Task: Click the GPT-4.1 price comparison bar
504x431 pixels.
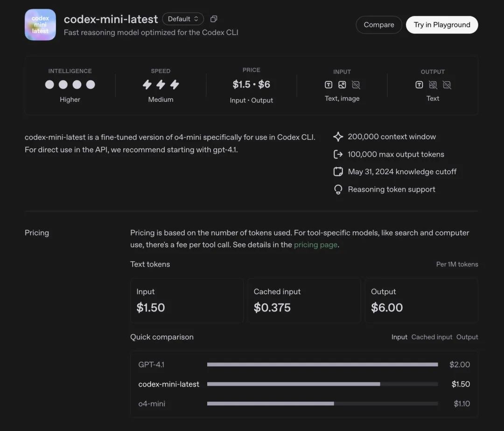Action: pos(322,364)
